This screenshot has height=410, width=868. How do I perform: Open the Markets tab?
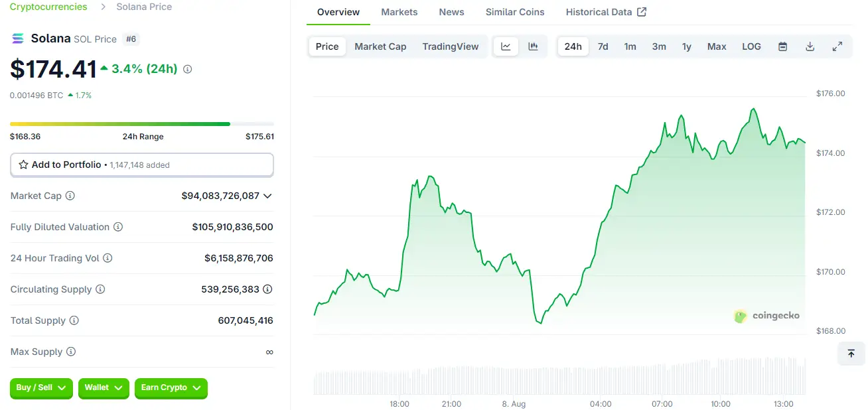pos(399,12)
